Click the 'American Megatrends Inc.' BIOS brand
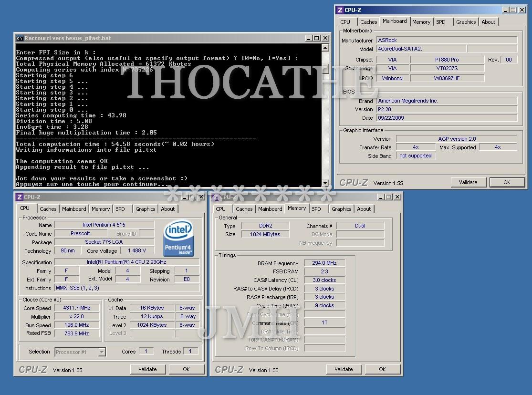The width and height of the screenshot is (532, 395). click(x=447, y=101)
